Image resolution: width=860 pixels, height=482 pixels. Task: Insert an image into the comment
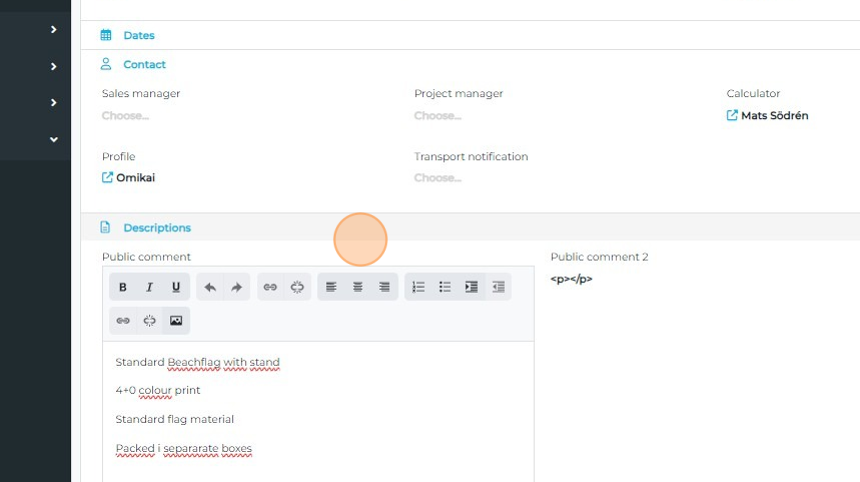(x=176, y=321)
